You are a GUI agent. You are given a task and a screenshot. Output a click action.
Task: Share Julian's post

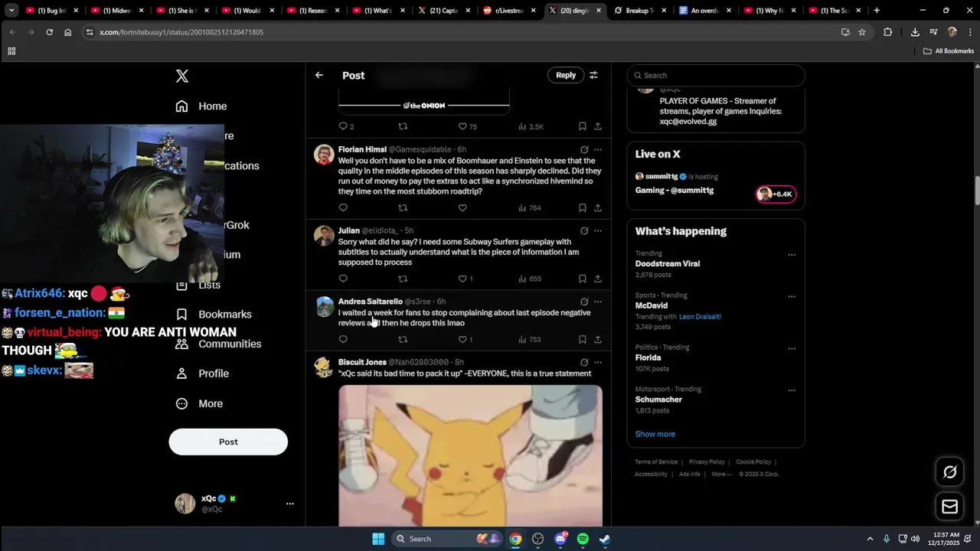point(598,279)
